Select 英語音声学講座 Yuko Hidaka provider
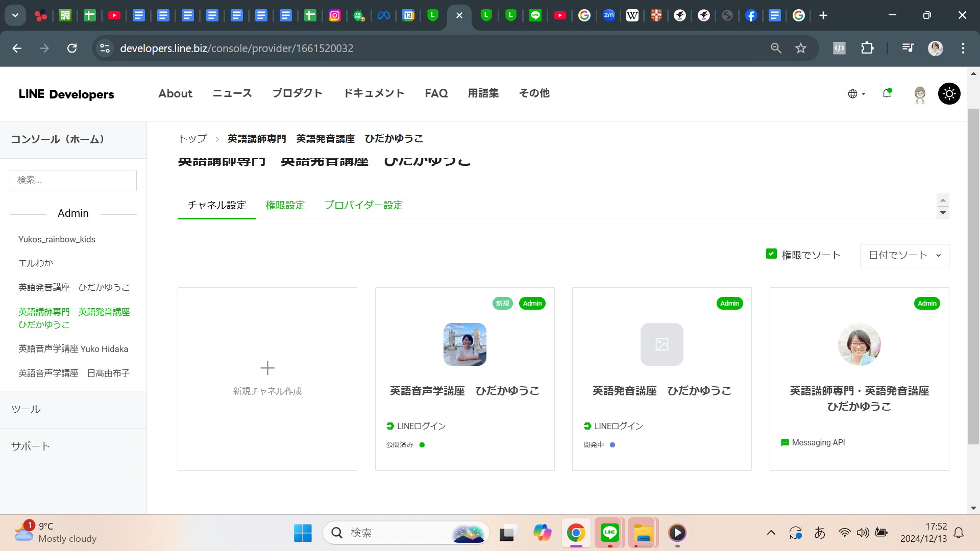 pos(73,349)
